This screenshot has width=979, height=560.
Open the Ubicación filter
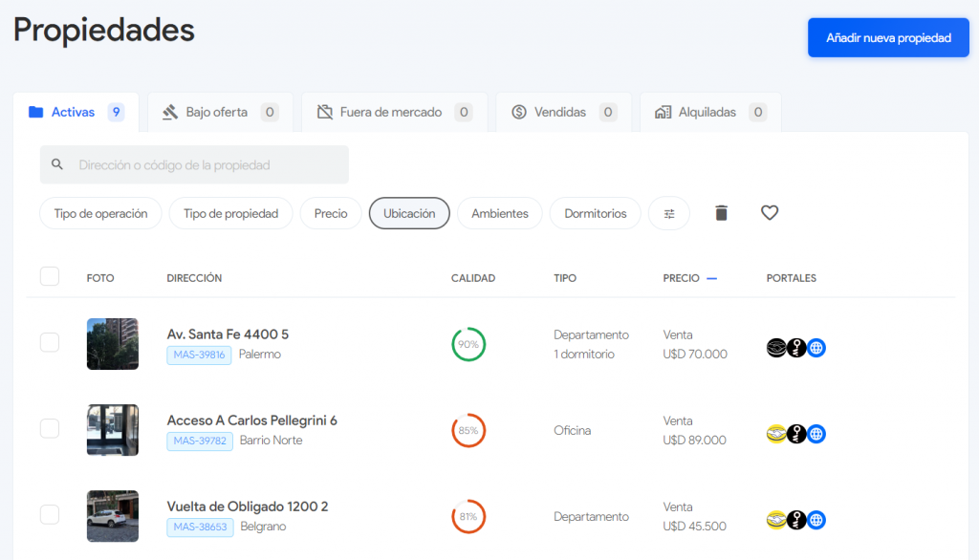tap(409, 213)
